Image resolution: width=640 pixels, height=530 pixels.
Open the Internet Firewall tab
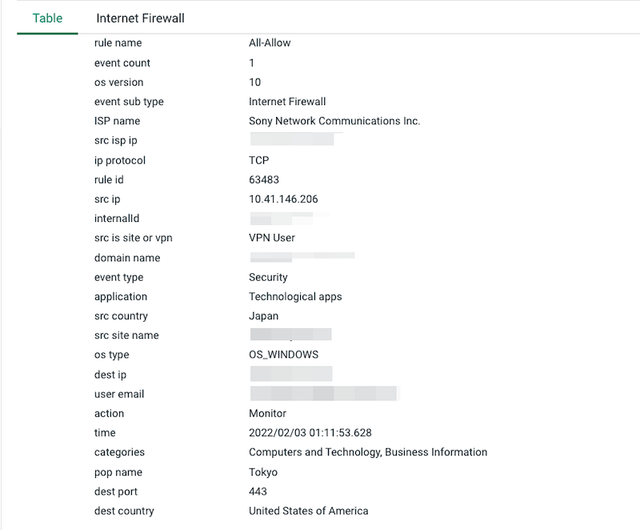point(140,18)
